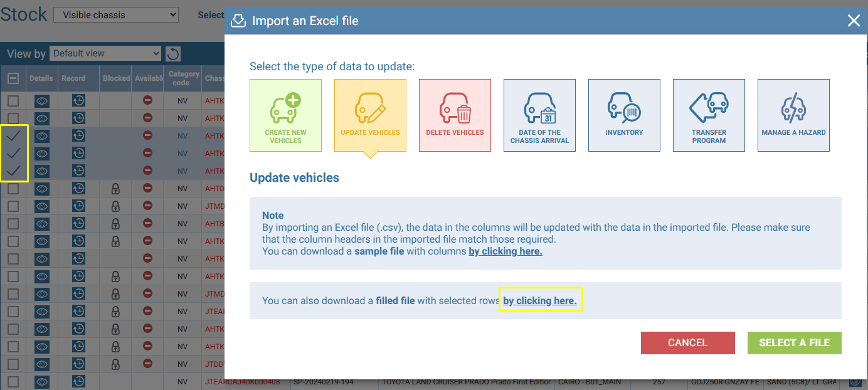Choose the Transfer Program tile

tap(709, 115)
